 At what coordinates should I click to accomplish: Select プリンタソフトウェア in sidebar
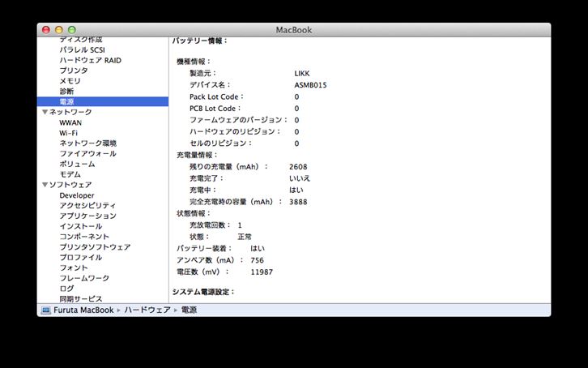tap(95, 247)
